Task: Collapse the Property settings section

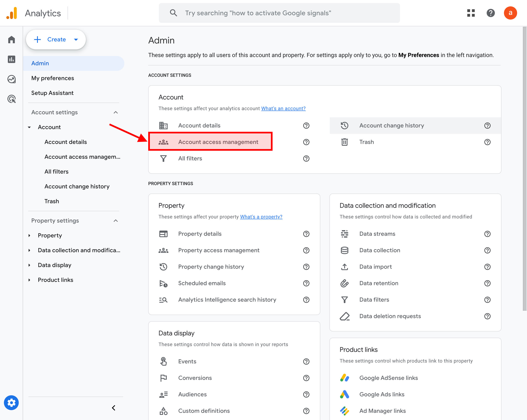Action: (116, 221)
